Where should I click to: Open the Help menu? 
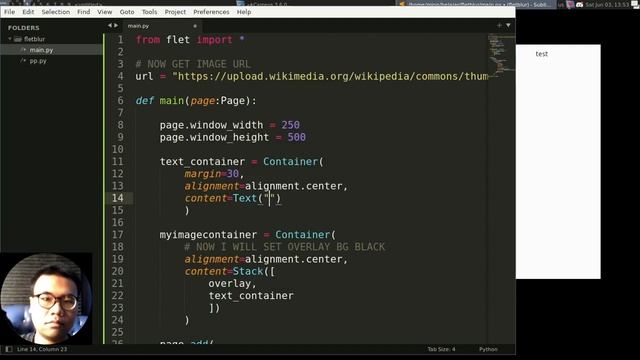coord(244,12)
